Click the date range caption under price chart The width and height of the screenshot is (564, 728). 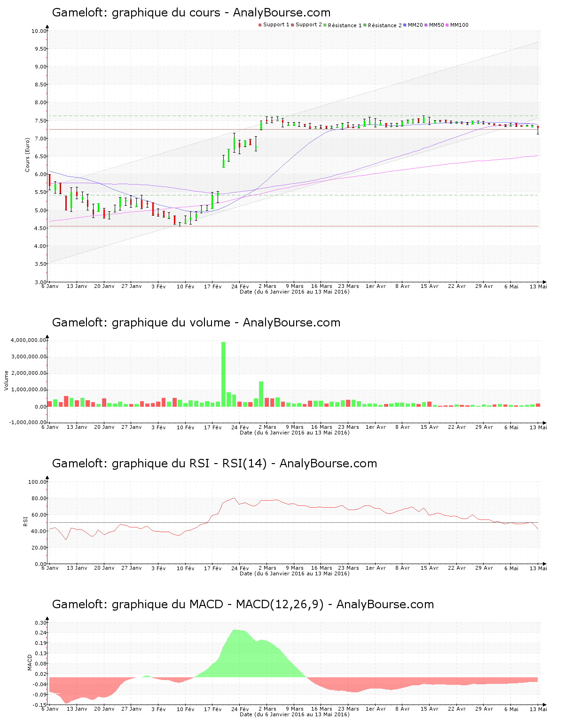point(295,292)
